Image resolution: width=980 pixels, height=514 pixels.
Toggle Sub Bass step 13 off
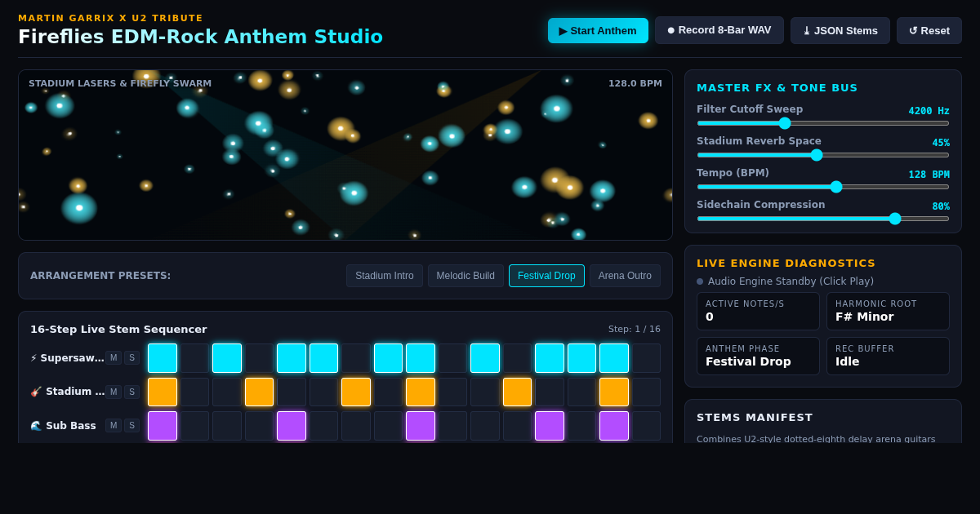550,426
